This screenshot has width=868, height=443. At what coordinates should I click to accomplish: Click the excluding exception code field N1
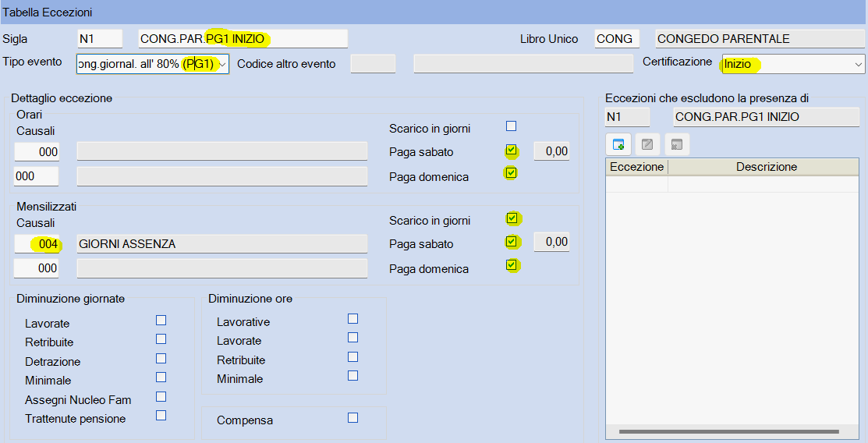pyautogui.click(x=628, y=117)
